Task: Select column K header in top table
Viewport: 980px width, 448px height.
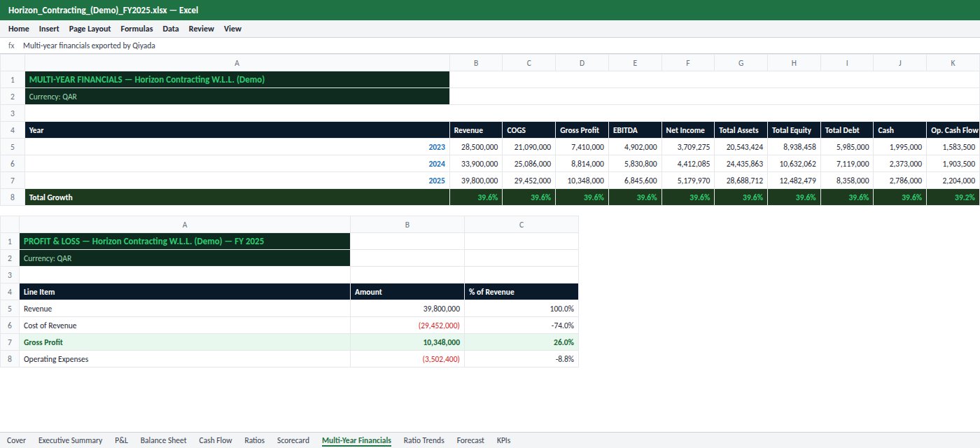Action: 953,63
